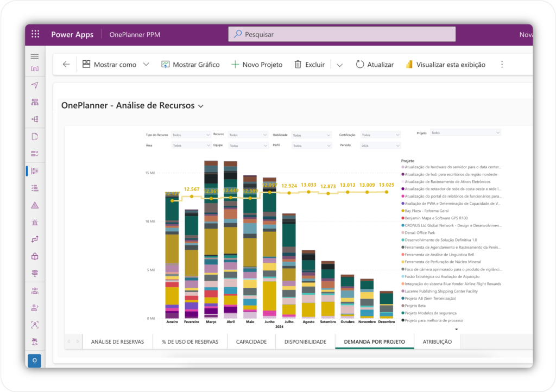
Task: Open the home icon in the sidebar
Action: (x=35, y=68)
